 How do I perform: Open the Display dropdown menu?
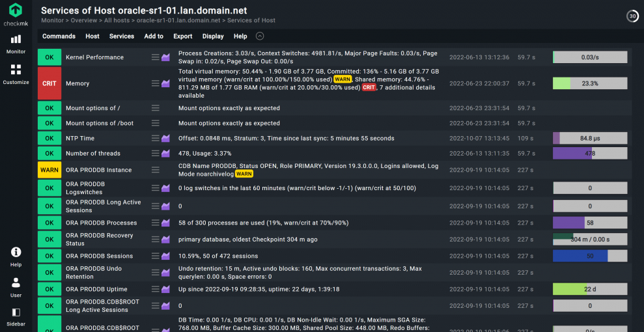click(213, 36)
